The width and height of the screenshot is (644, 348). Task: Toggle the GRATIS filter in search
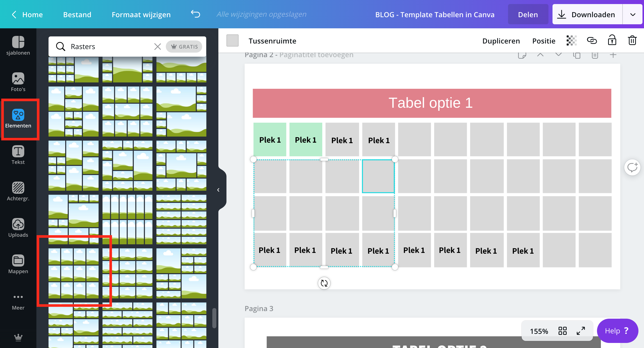pos(184,47)
